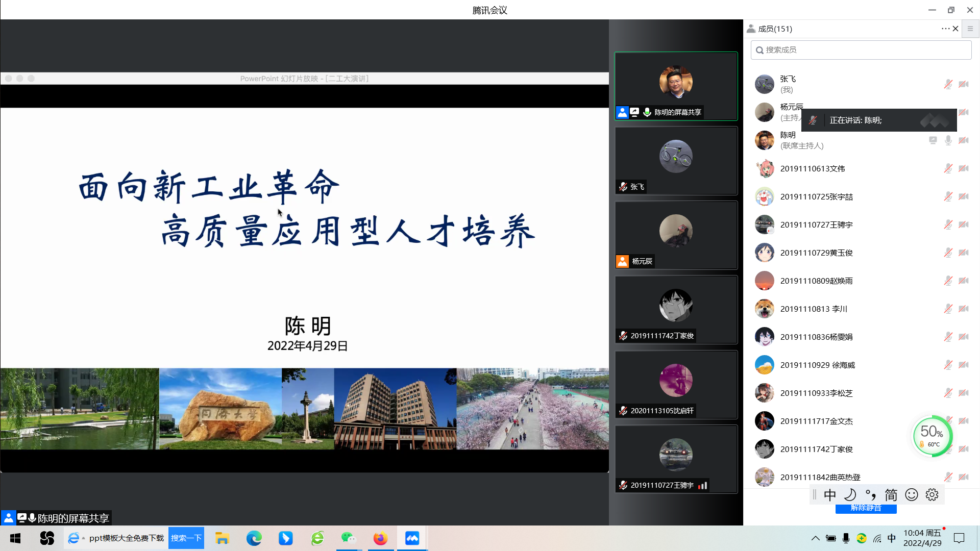Toggle IME 简 simplified/traditional mode
Viewport: 980px width, 551px height.
point(891,495)
